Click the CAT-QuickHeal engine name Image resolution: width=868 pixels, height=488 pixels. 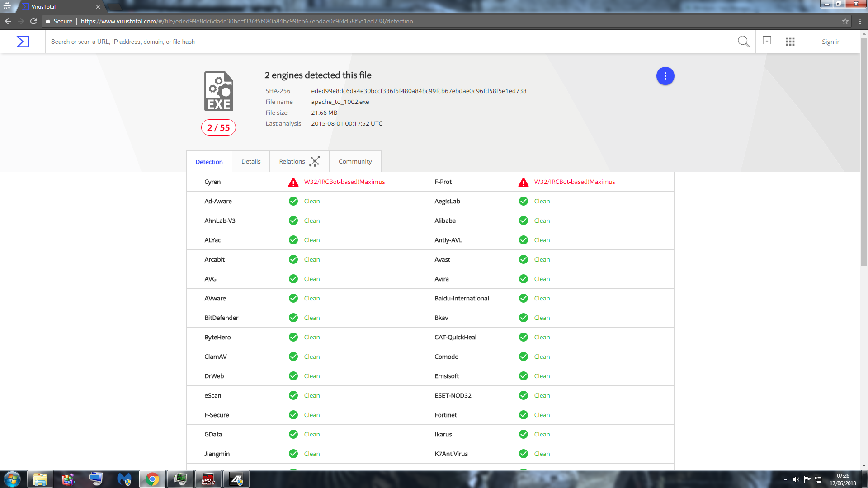(455, 337)
